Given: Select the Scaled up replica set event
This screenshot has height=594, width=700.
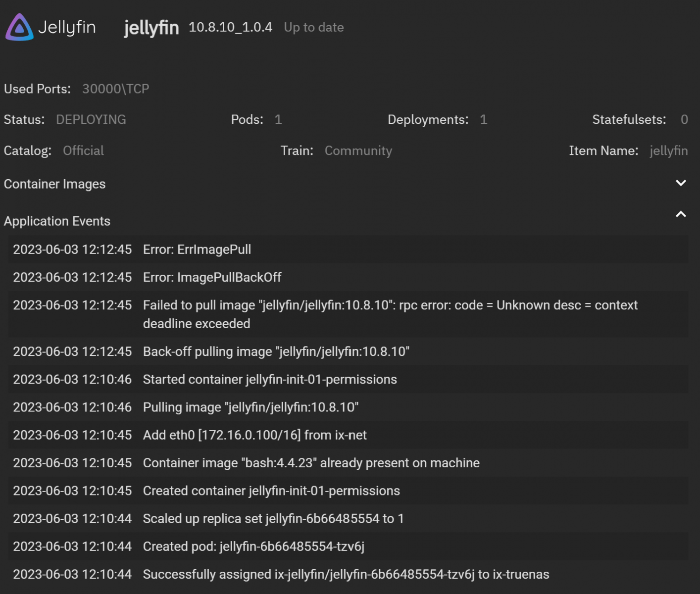Looking at the screenshot, I should [348, 519].
